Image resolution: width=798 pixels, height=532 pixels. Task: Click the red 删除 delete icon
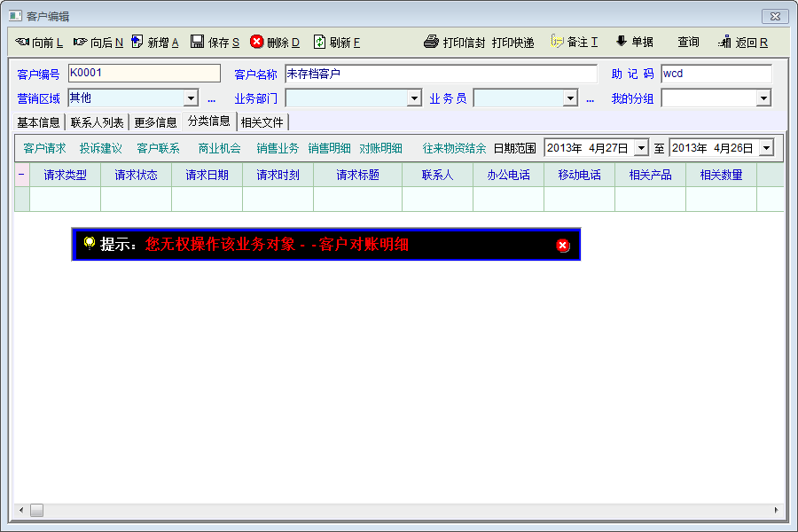(x=257, y=42)
